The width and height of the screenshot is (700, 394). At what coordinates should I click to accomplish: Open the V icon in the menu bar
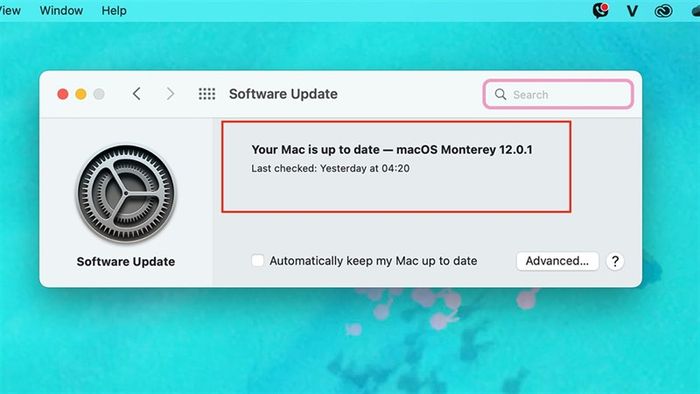pos(632,11)
